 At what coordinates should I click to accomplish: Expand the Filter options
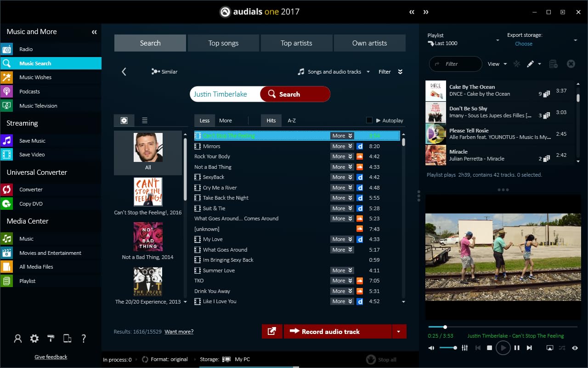click(390, 72)
